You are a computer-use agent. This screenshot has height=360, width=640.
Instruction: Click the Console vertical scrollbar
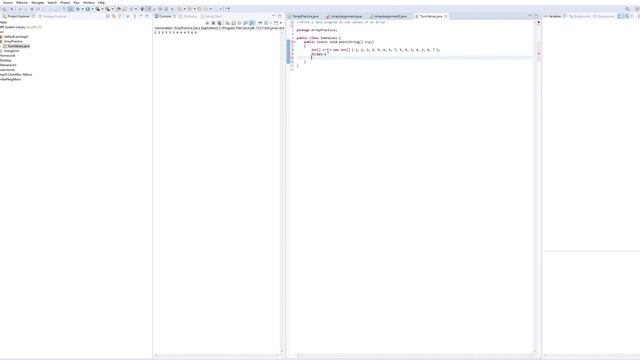282,192
